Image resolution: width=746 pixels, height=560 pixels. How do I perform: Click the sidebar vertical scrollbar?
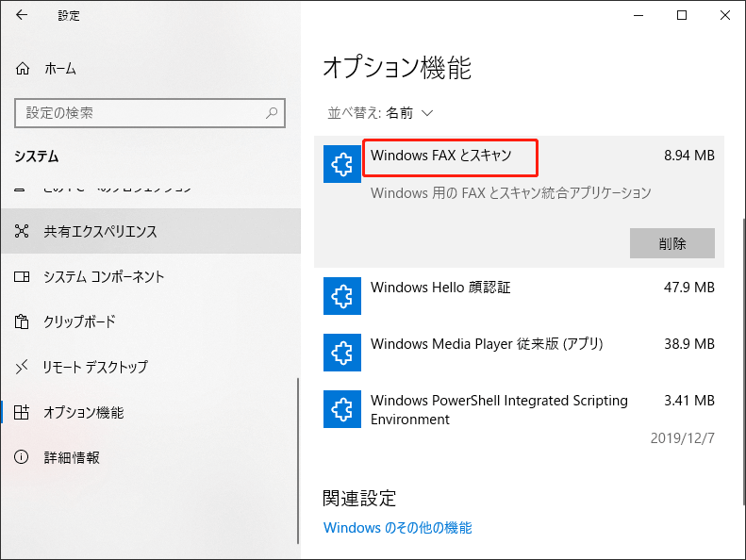click(298, 461)
